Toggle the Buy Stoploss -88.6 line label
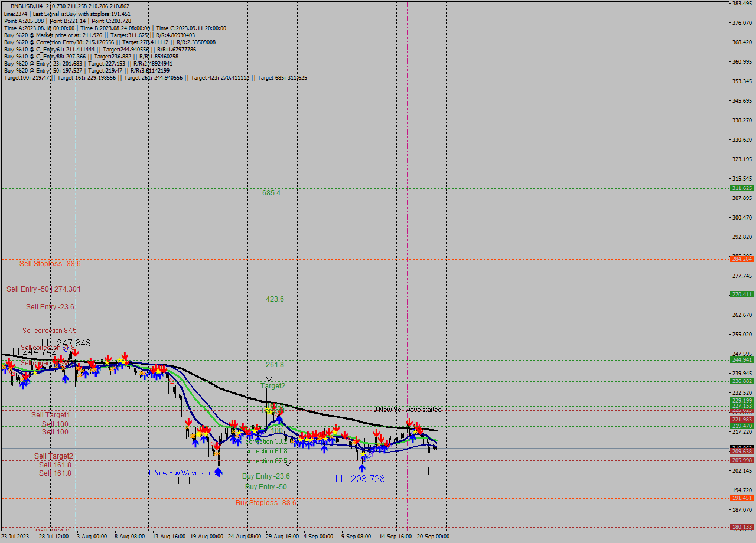Screen dimensions: 756x543 pyautogui.click(x=266, y=502)
